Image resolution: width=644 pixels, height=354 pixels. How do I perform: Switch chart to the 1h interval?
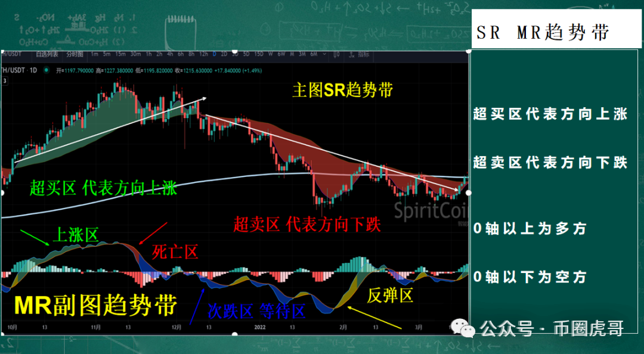149,54
